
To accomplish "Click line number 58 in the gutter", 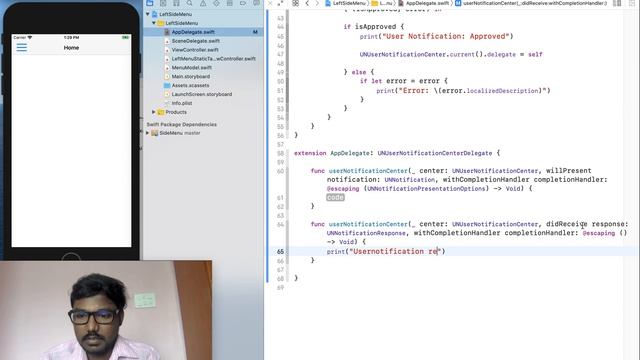I will [x=280, y=153].
